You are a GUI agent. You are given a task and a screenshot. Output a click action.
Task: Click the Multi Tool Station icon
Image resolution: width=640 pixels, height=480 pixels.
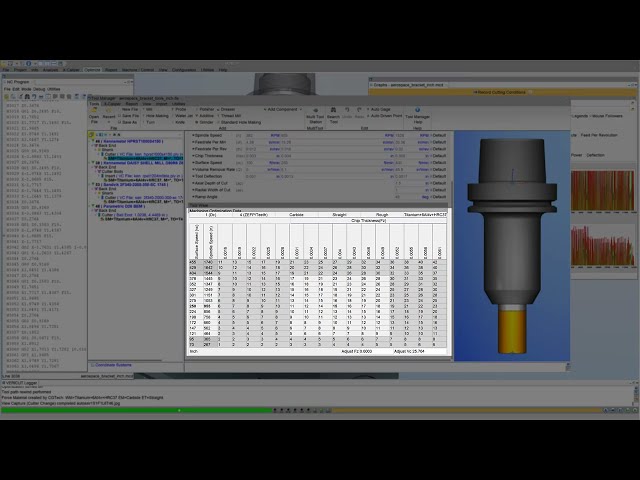tap(315, 110)
